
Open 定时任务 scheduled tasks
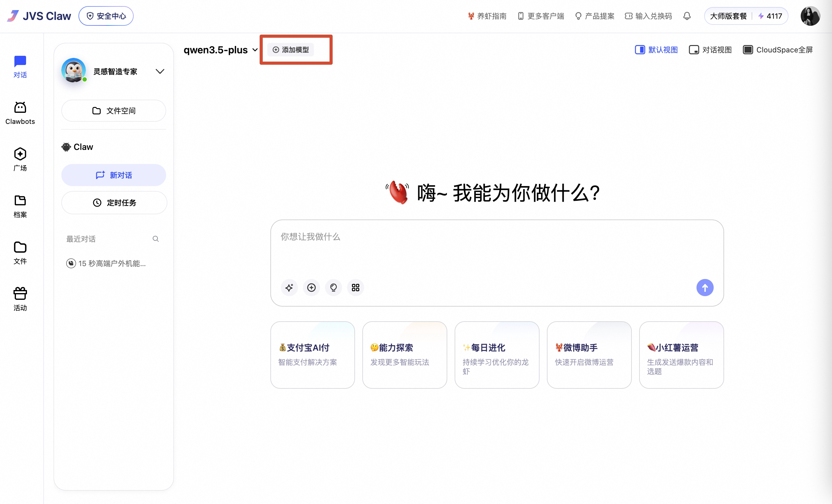114,203
